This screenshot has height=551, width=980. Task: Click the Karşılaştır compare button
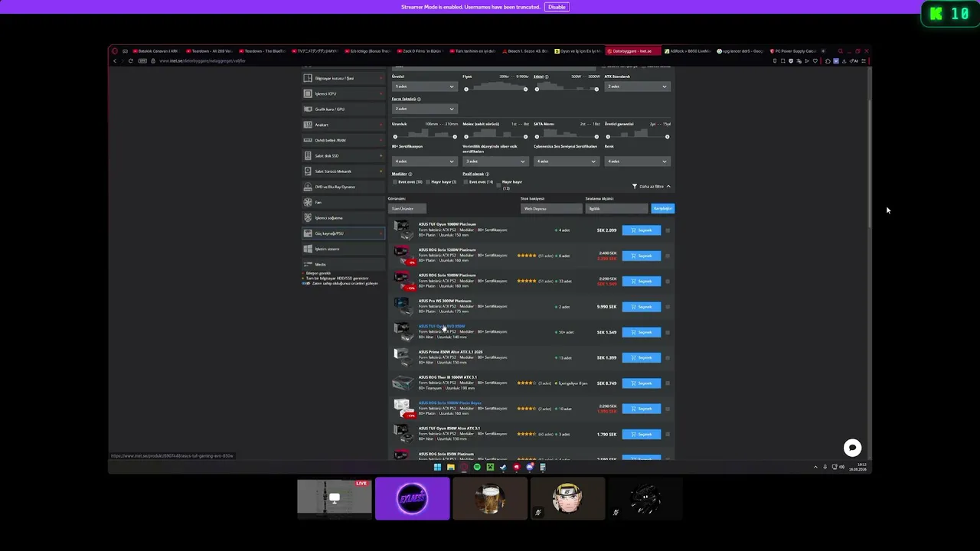click(662, 208)
